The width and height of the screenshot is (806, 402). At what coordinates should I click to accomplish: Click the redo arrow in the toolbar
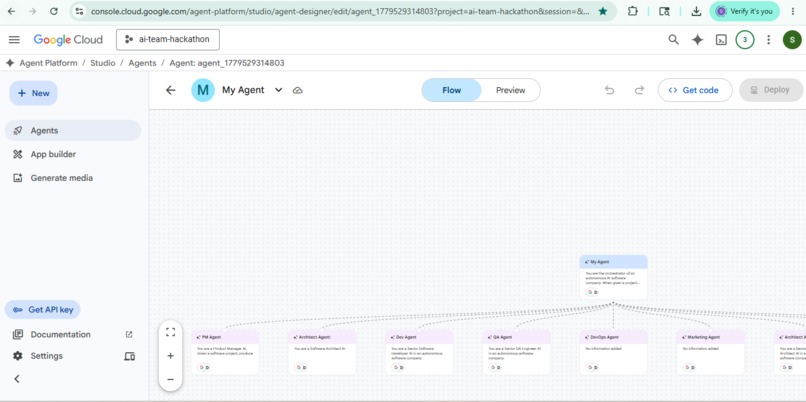[639, 90]
